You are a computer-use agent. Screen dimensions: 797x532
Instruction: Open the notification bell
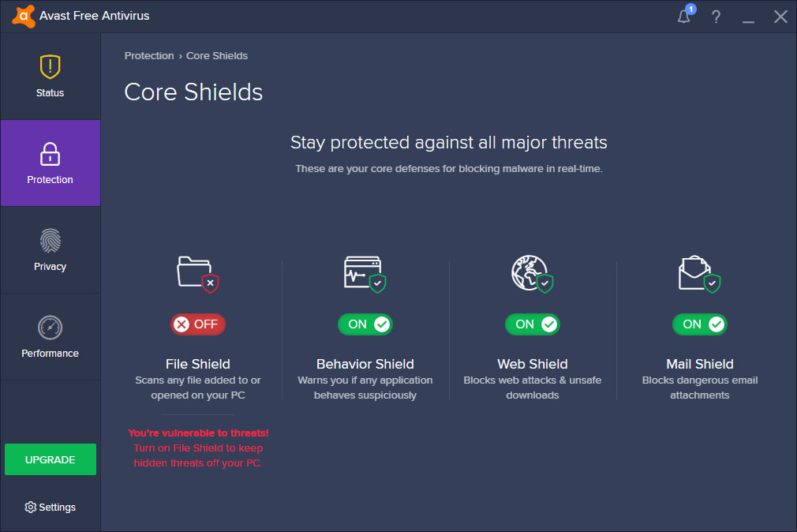tap(683, 17)
